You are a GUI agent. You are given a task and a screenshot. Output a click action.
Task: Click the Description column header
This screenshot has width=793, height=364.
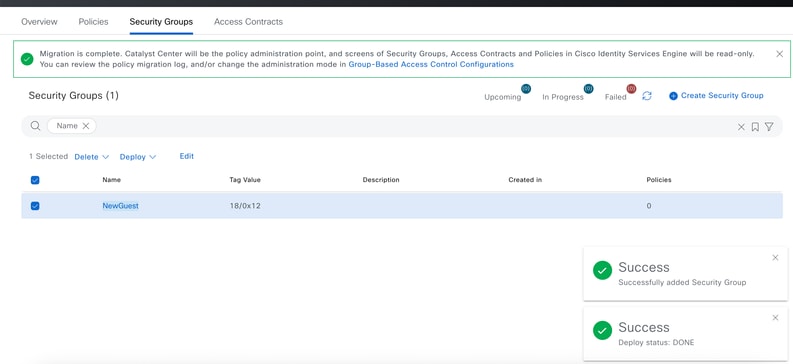(381, 180)
